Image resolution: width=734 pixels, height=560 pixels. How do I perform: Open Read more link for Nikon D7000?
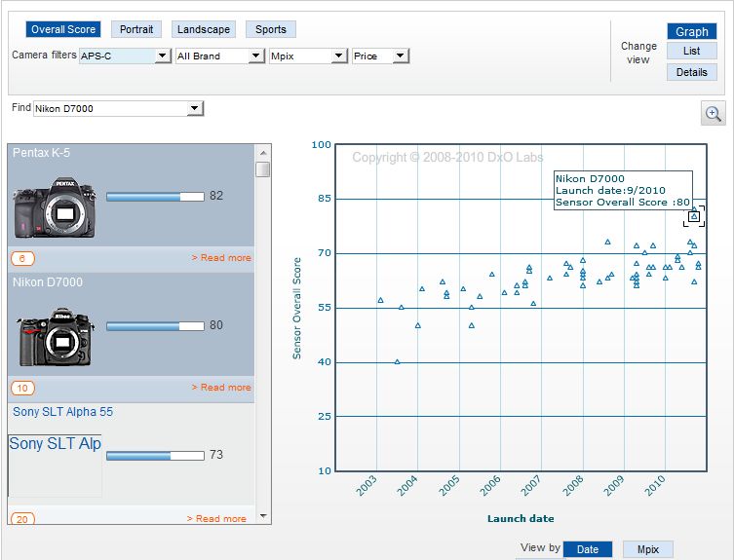221,388
